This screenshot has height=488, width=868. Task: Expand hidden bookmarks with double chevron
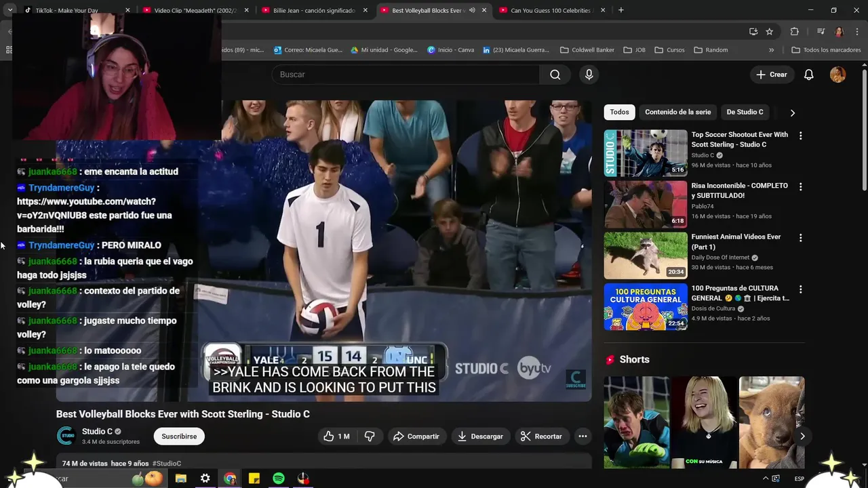(771, 50)
